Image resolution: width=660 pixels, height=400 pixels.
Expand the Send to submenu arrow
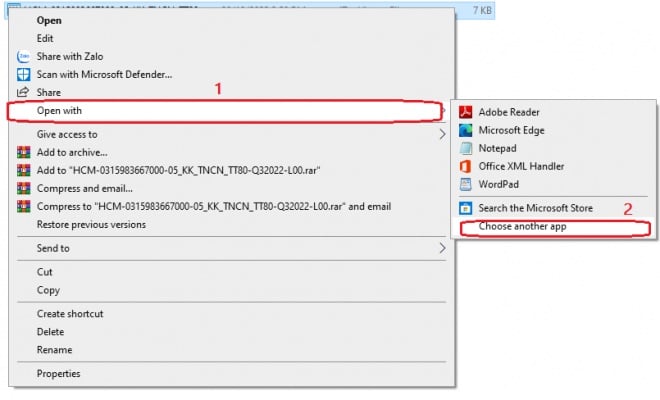coord(442,248)
